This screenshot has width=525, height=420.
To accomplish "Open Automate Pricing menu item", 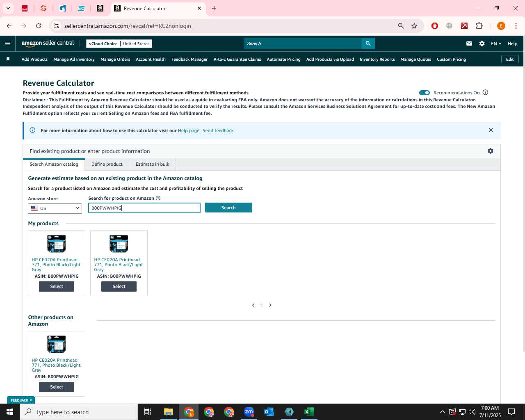I will pyautogui.click(x=283, y=59).
